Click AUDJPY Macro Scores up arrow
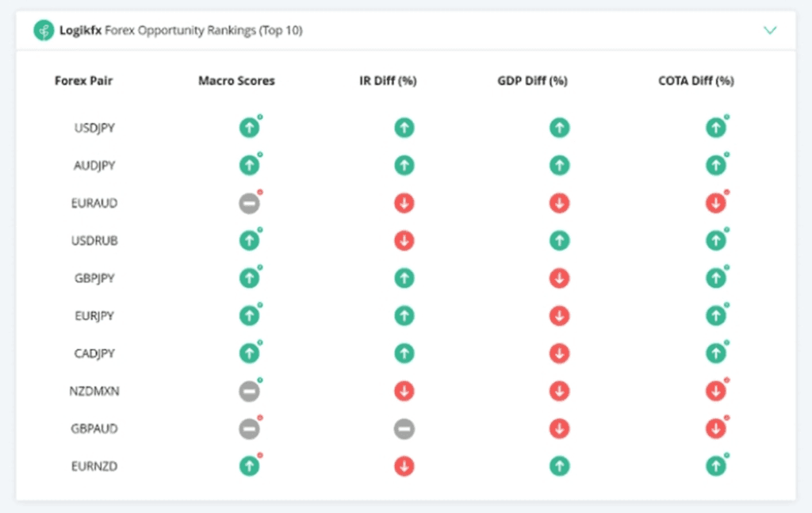 pos(249,165)
